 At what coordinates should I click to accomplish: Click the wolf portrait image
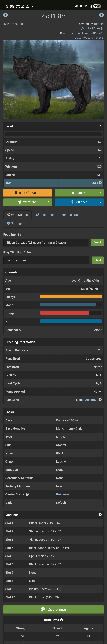(53, 79)
